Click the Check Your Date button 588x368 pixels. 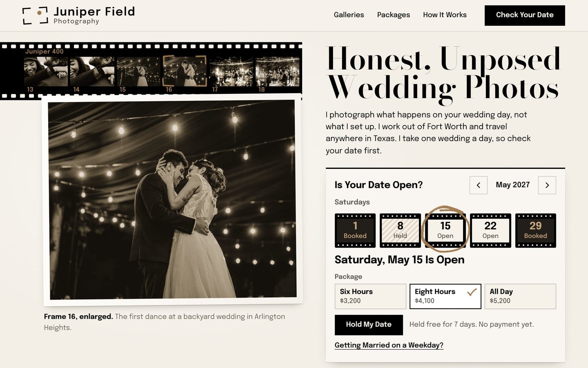click(x=524, y=15)
